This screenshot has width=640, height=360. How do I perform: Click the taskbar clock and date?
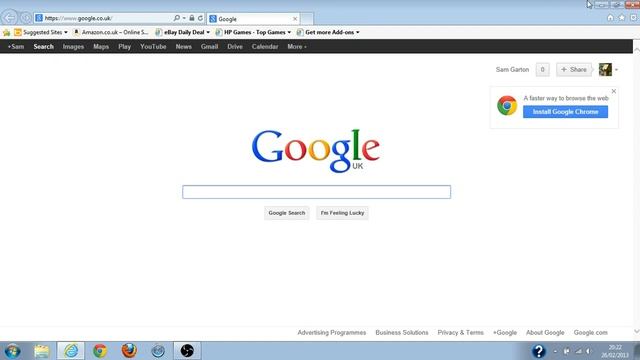tap(615, 351)
